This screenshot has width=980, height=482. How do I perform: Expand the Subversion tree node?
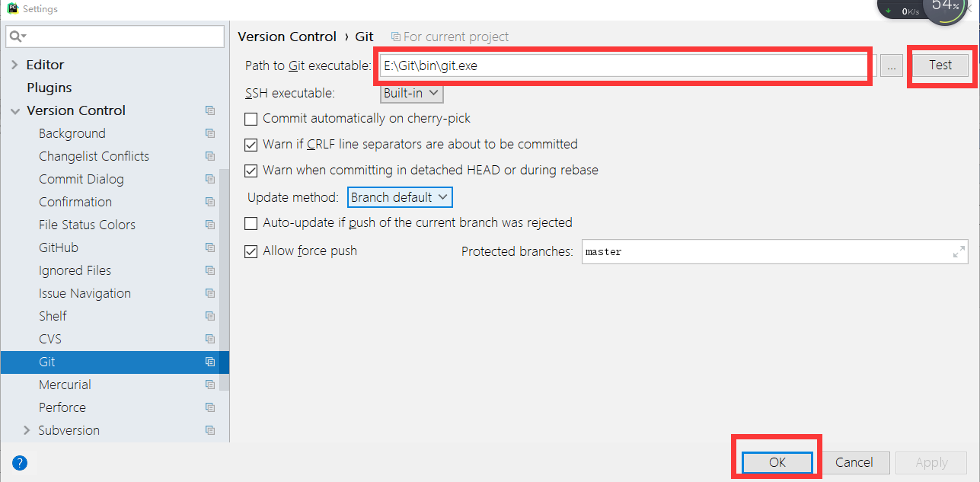27,430
